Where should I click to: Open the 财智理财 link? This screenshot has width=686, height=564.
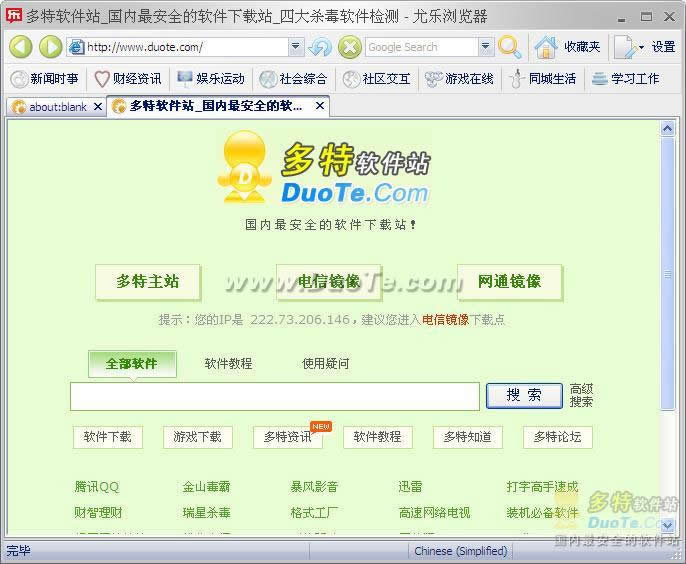click(x=98, y=512)
